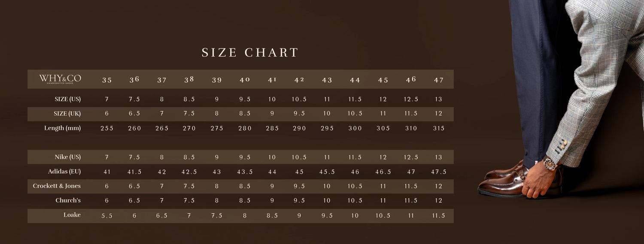Image resolution: width=644 pixels, height=244 pixels.
Task: Click the 255 length value
Action: [x=107, y=128]
